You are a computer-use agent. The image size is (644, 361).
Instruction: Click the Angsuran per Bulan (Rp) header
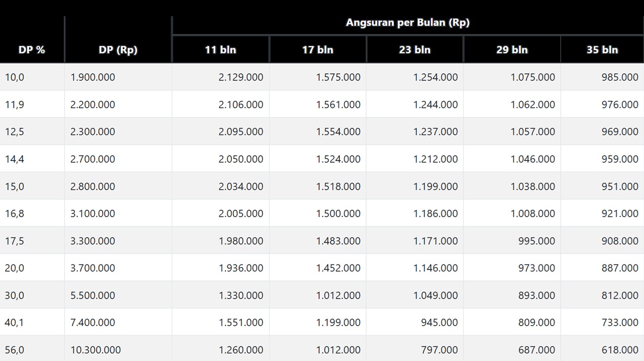(x=408, y=23)
